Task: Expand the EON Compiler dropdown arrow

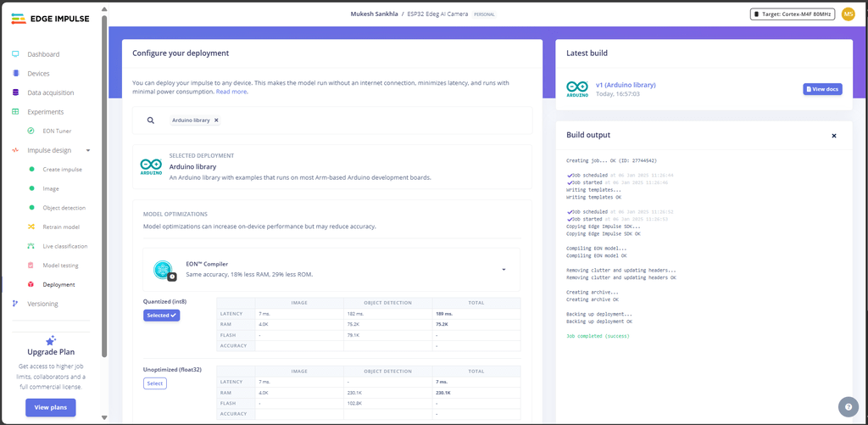Action: [504, 270]
